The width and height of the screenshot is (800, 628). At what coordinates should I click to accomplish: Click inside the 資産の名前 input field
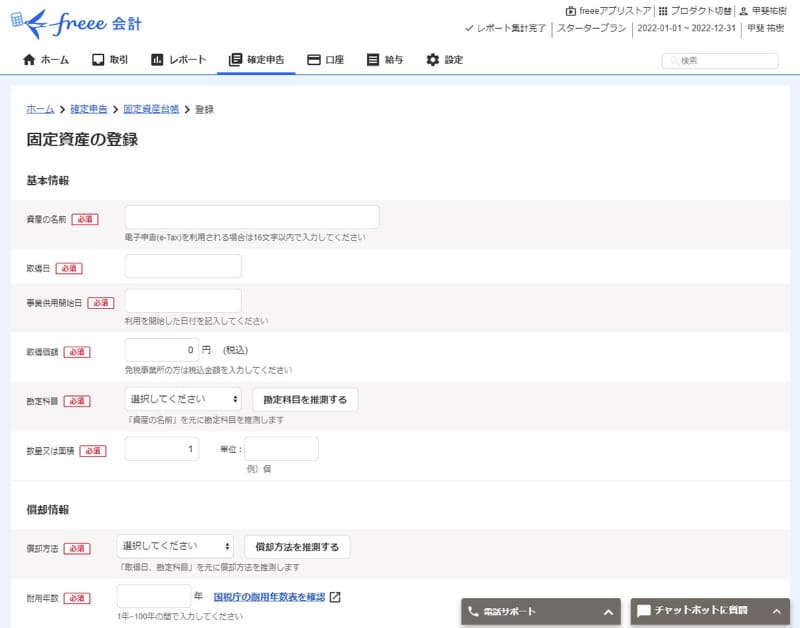(x=250, y=217)
